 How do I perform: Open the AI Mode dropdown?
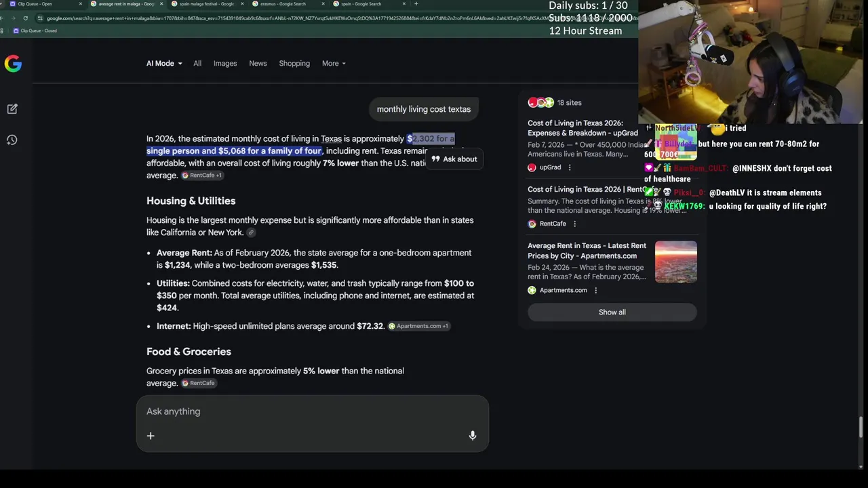tap(164, 64)
